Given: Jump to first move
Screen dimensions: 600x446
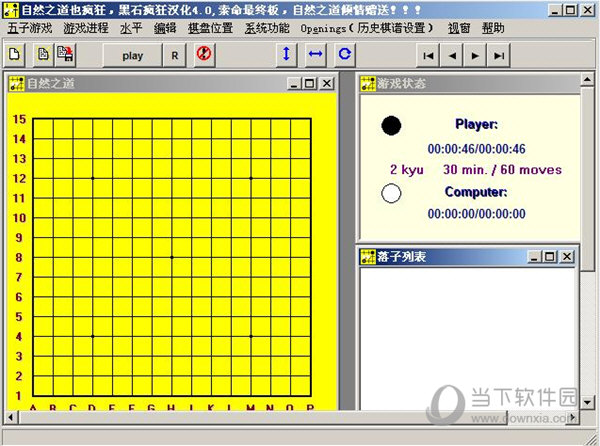Looking at the screenshot, I should pyautogui.click(x=428, y=56).
